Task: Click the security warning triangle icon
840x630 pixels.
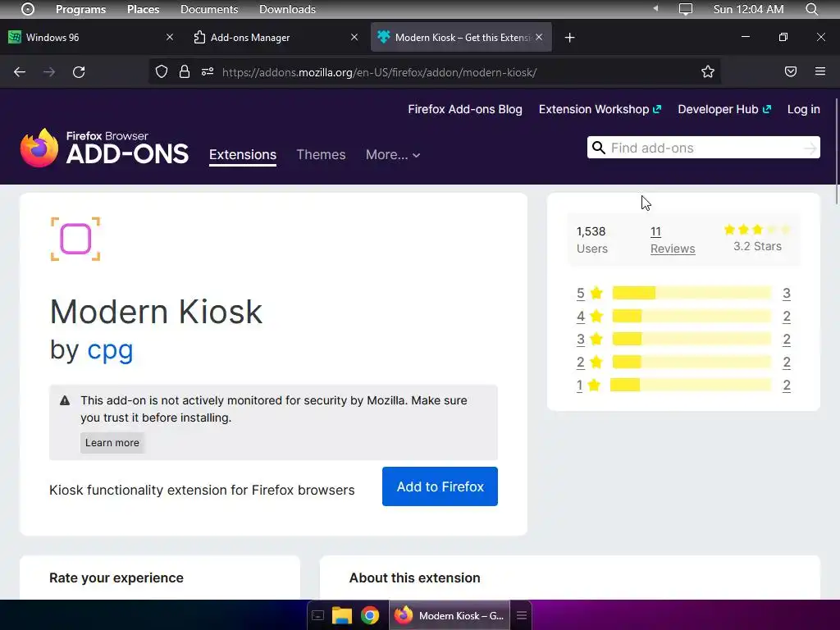Action: click(65, 400)
